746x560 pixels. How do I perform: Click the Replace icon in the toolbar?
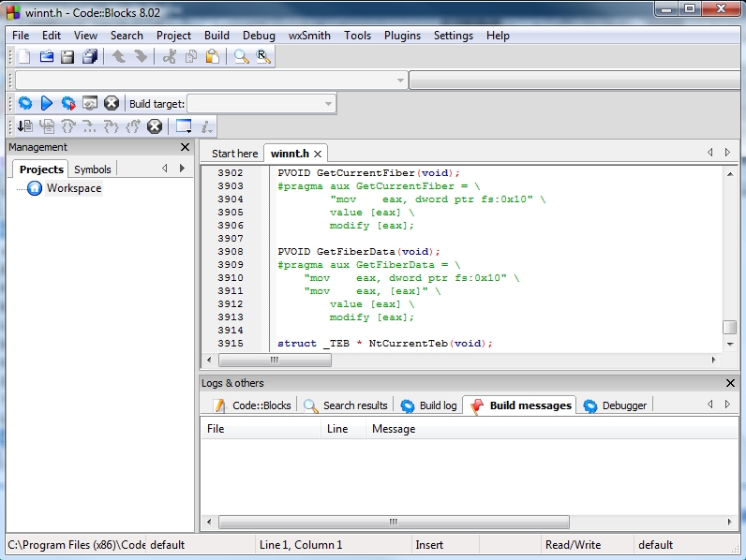263,57
